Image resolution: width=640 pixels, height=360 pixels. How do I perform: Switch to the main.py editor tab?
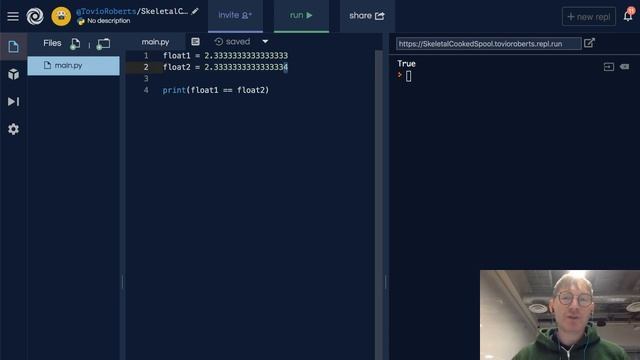(x=155, y=42)
